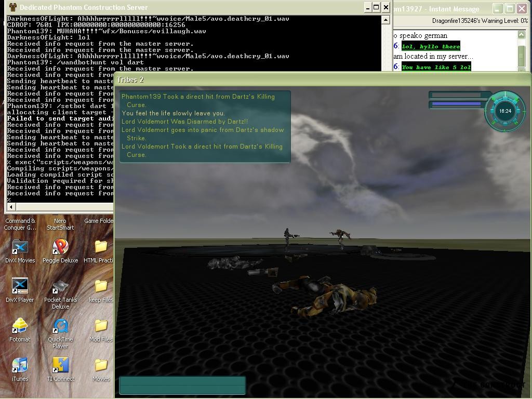The width and height of the screenshot is (532, 399).
Task: Click the "am located in my server..." message
Action: [433, 56]
